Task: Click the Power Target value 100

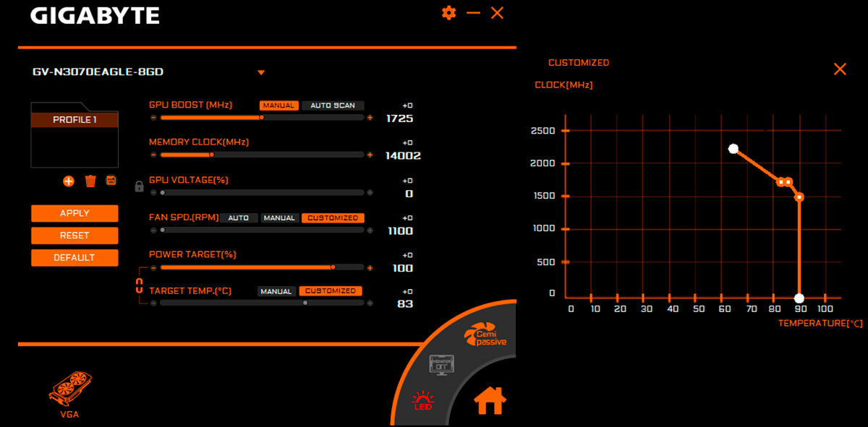Action: click(402, 268)
